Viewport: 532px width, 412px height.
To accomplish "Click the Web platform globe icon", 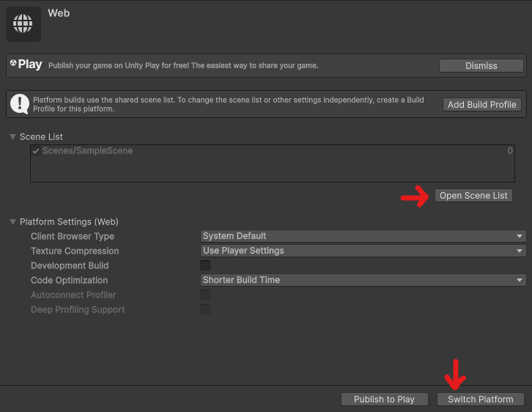I will click(23, 23).
